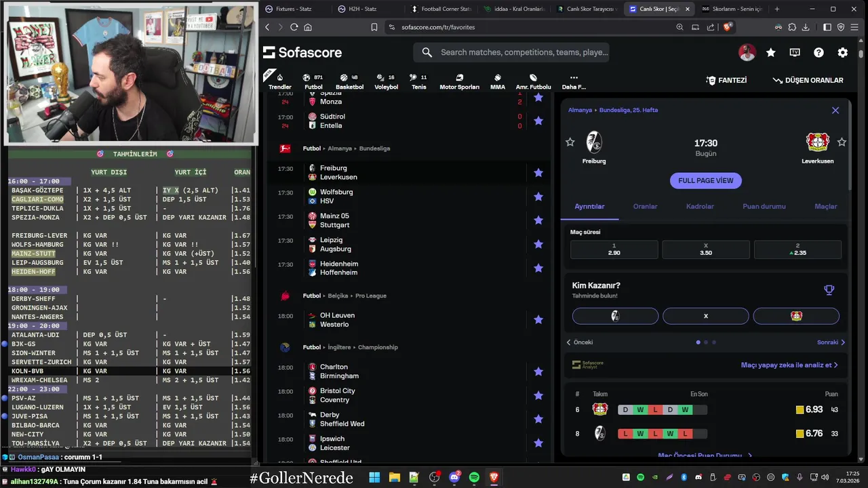Click the search magnifier icon
Screen dimensions: 868x488
(x=427, y=52)
